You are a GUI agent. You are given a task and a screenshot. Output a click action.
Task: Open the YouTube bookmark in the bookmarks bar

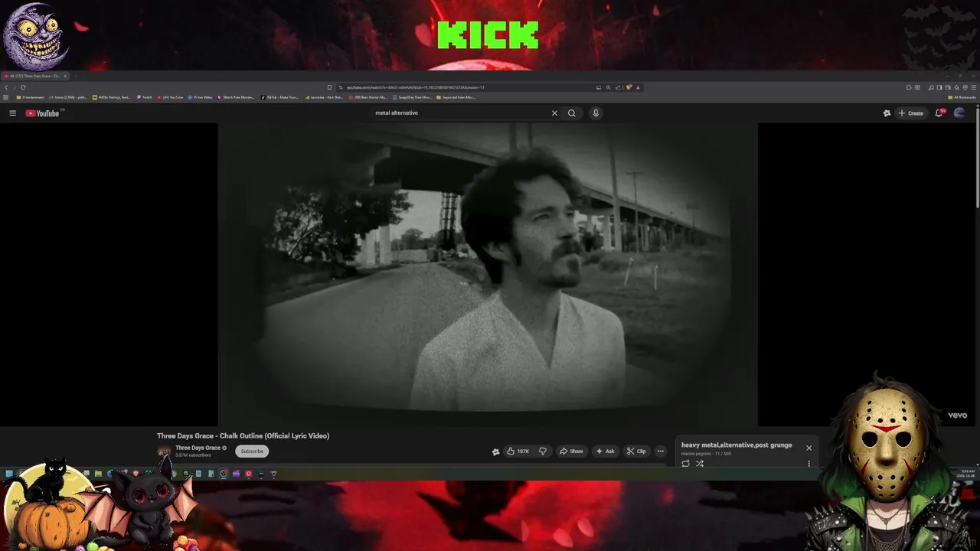tap(170, 97)
